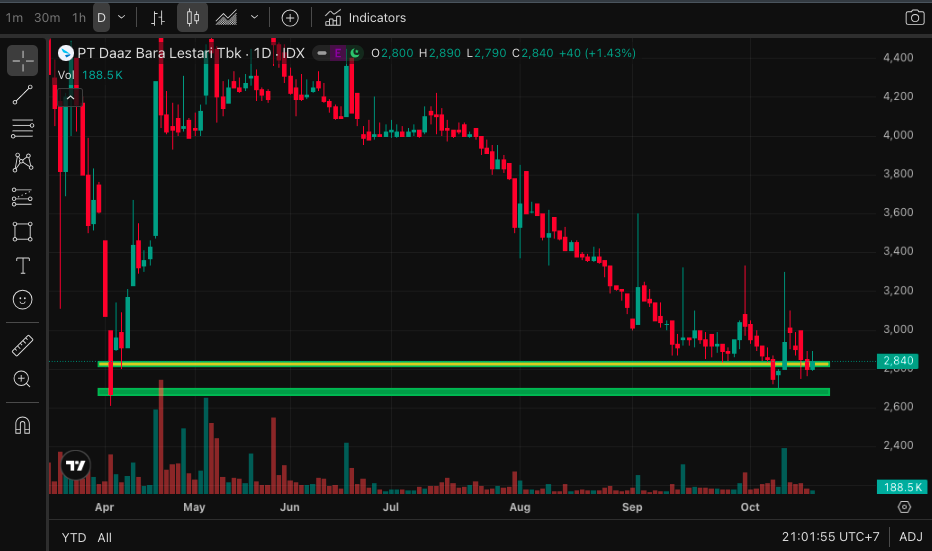Select the crosshair cursor tool
Viewport: 932px width, 551px height.
point(23,61)
